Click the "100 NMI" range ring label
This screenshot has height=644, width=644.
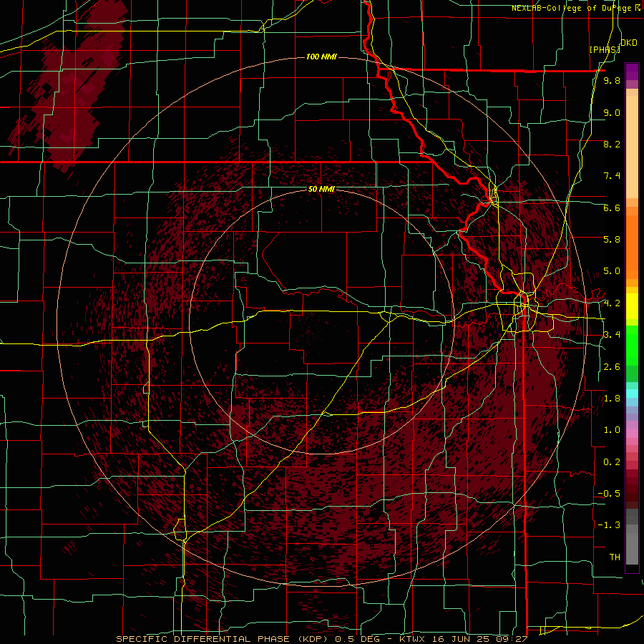(321, 57)
